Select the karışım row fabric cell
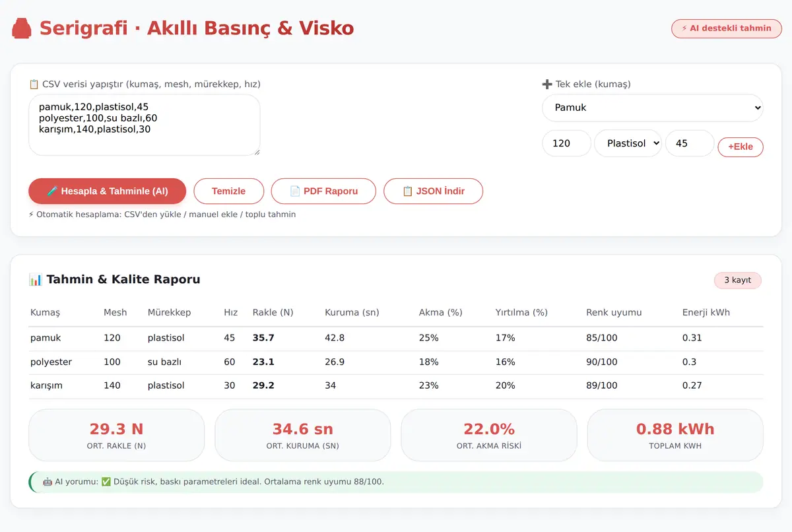The width and height of the screenshot is (792, 532). [x=46, y=385]
